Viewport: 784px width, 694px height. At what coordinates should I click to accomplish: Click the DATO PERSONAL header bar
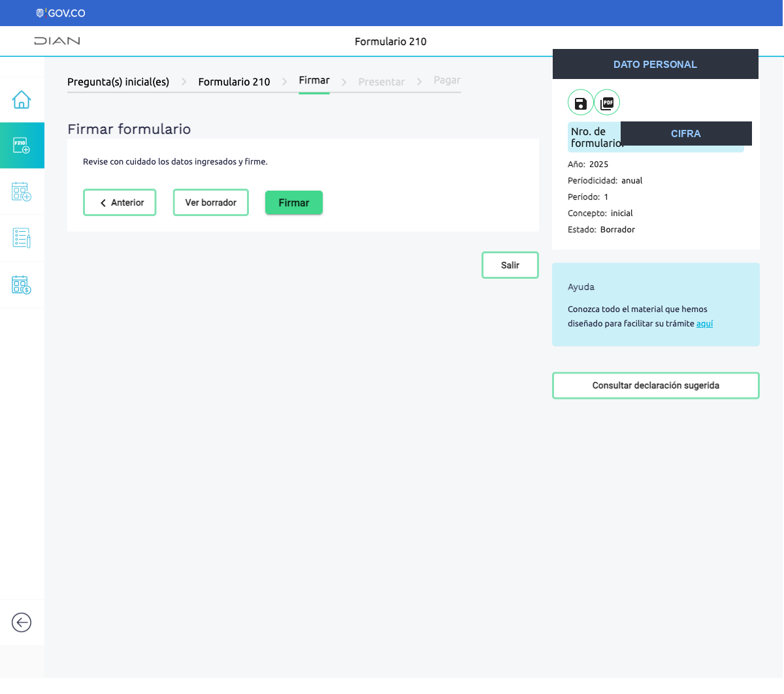point(655,64)
